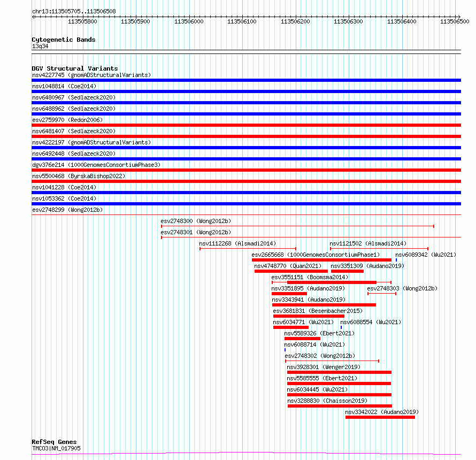Screen dimensions: 476x460
Task: Click nsv6034771 (Wu2021) label
Action: (303, 322)
